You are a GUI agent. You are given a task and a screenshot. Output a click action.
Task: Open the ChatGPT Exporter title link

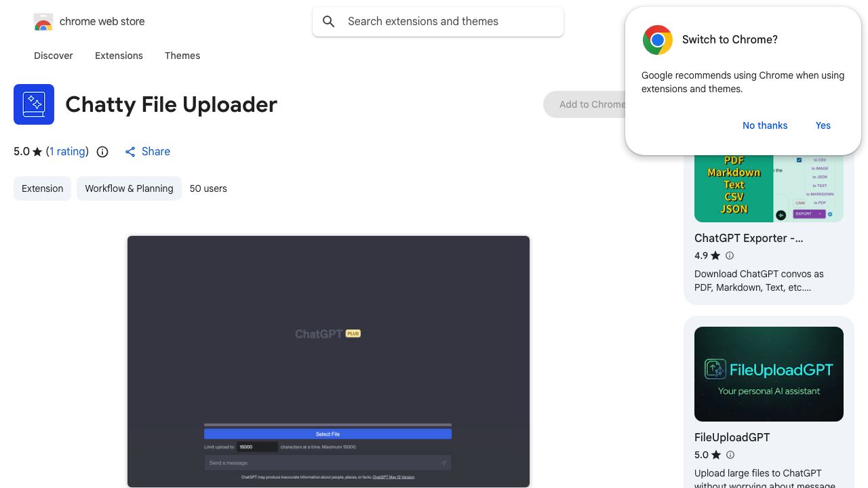(x=749, y=239)
